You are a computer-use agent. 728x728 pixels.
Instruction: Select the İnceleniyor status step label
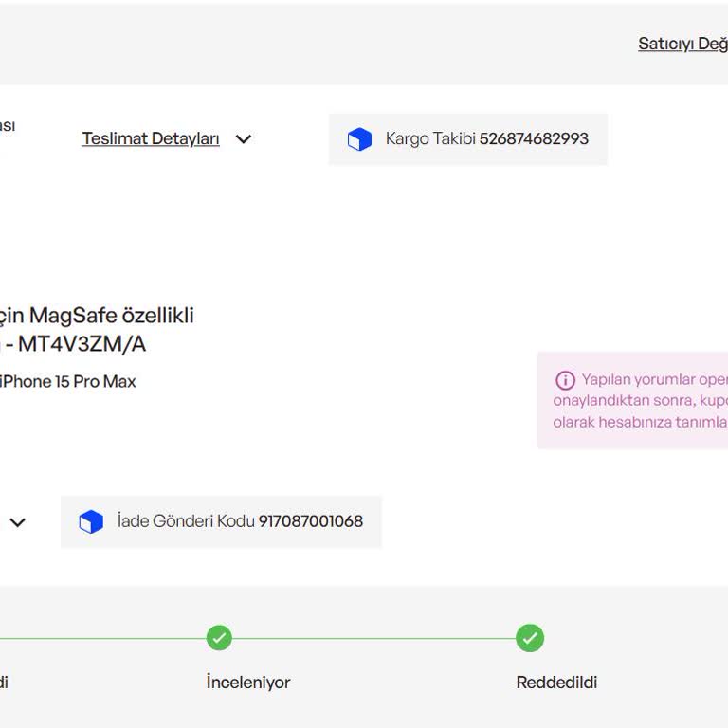click(248, 682)
